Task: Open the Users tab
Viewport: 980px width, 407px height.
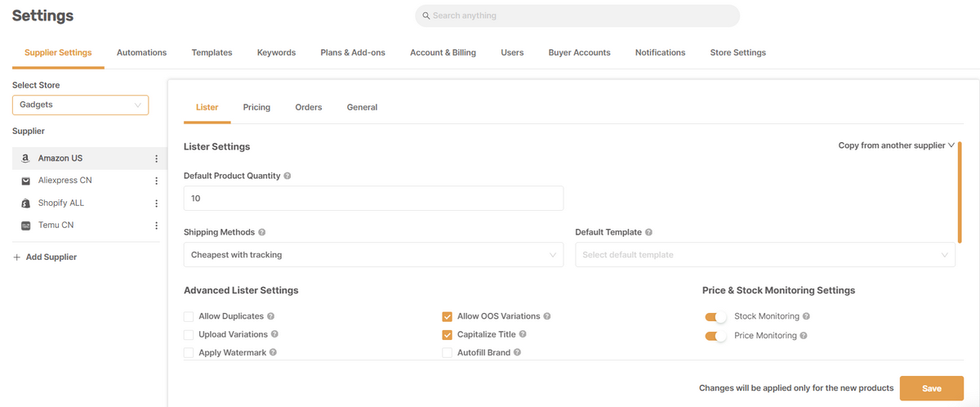Action: click(512, 52)
